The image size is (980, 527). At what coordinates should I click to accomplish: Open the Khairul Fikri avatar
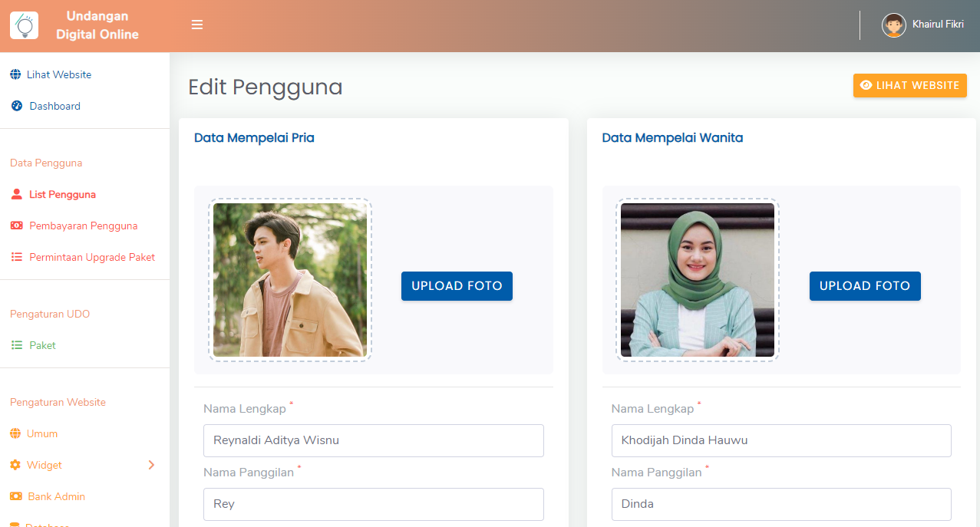tap(894, 25)
